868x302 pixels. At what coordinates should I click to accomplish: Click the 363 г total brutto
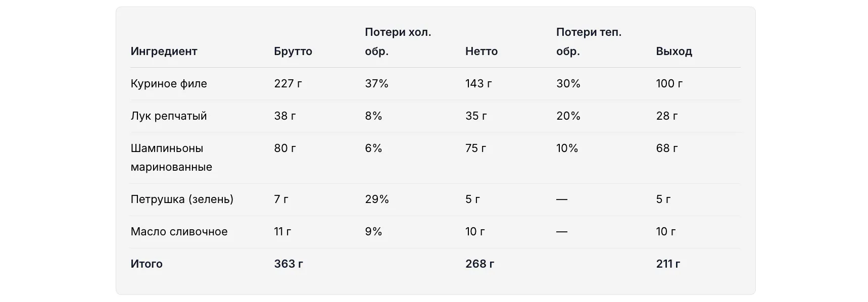288,264
